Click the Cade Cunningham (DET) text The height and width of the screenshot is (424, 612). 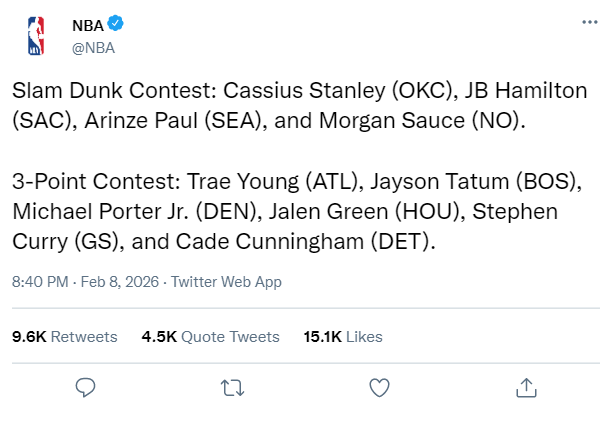click(x=303, y=241)
